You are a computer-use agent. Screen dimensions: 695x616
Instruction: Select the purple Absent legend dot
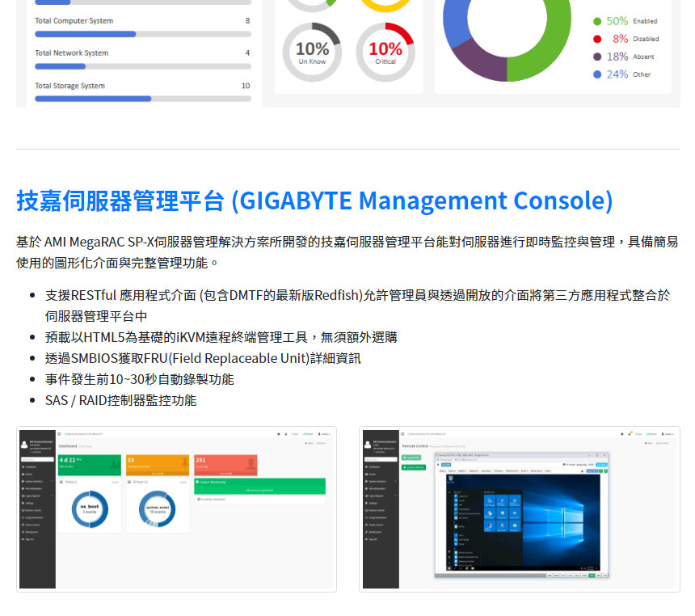click(x=597, y=57)
